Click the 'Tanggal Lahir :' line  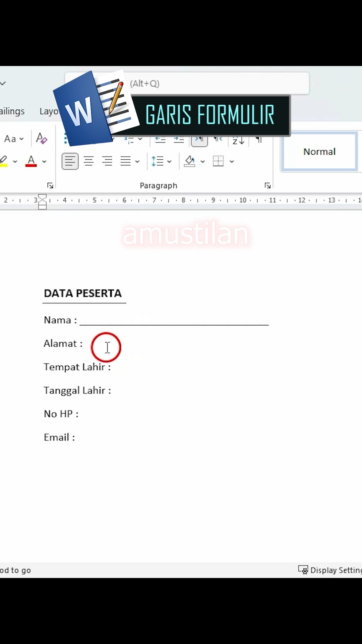(x=77, y=390)
